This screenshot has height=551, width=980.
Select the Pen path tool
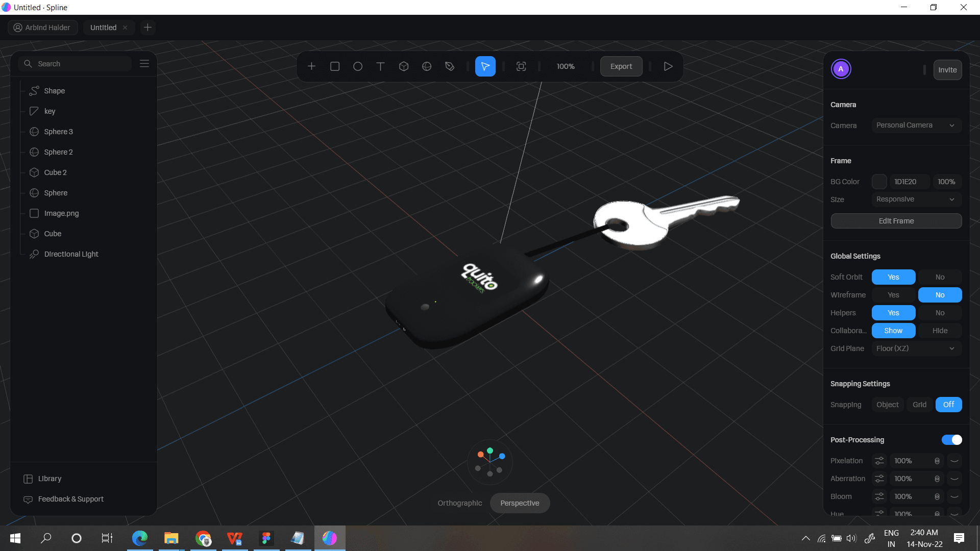coord(450,66)
